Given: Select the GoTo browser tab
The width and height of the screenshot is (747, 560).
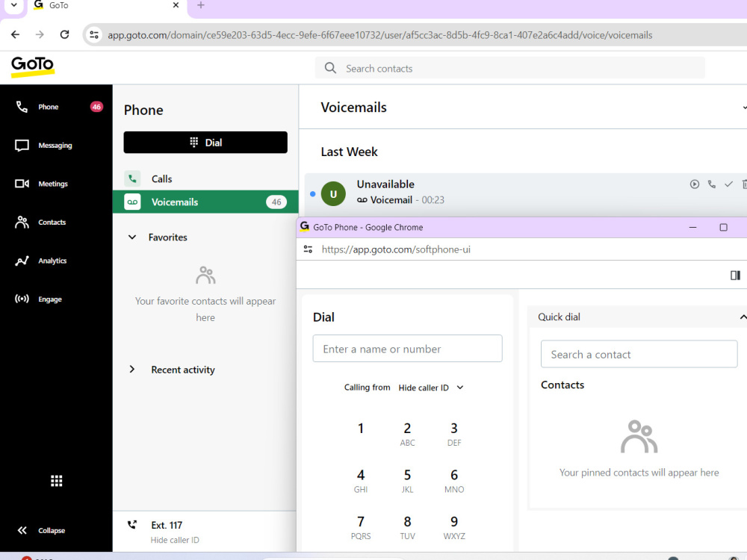Looking at the screenshot, I should click(x=106, y=6).
